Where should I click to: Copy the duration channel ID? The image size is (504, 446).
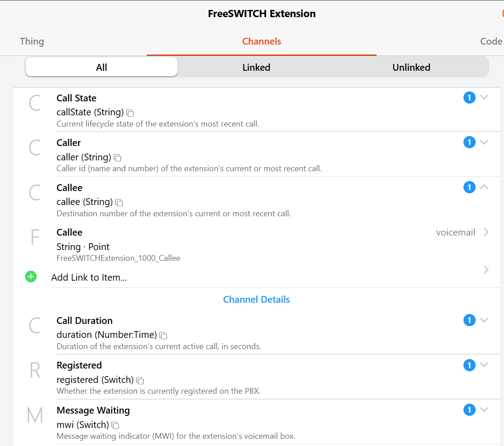(163, 335)
